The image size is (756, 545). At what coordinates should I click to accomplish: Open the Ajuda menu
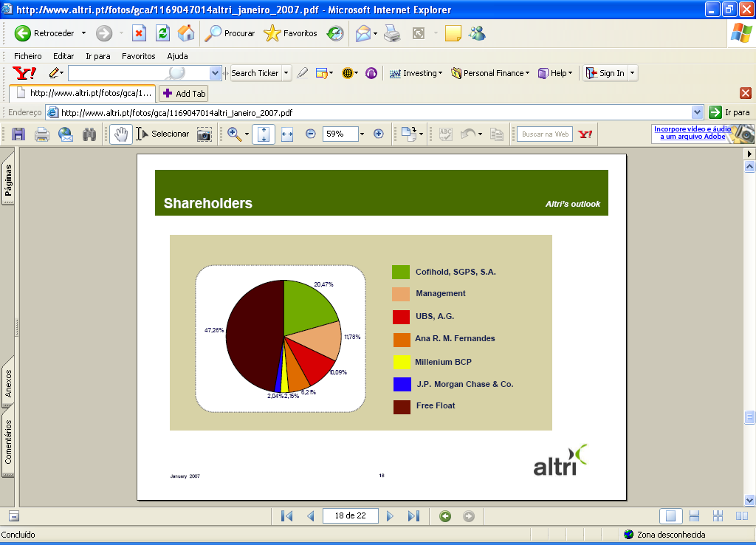[177, 56]
